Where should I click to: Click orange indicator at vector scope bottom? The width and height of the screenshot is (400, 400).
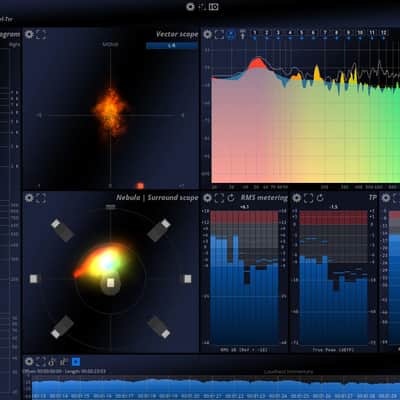point(140,185)
